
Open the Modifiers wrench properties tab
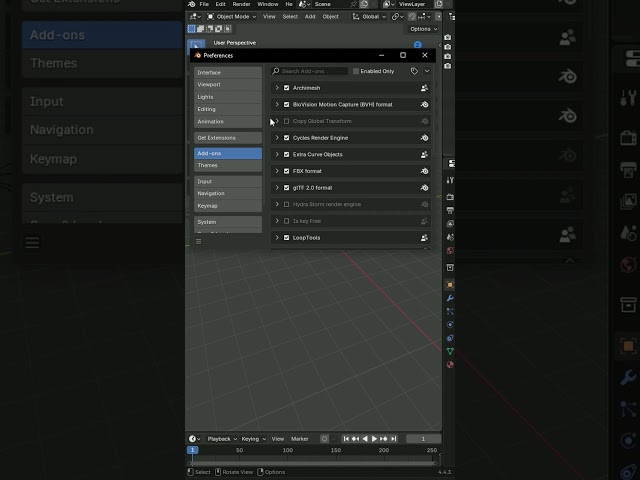(x=450, y=298)
